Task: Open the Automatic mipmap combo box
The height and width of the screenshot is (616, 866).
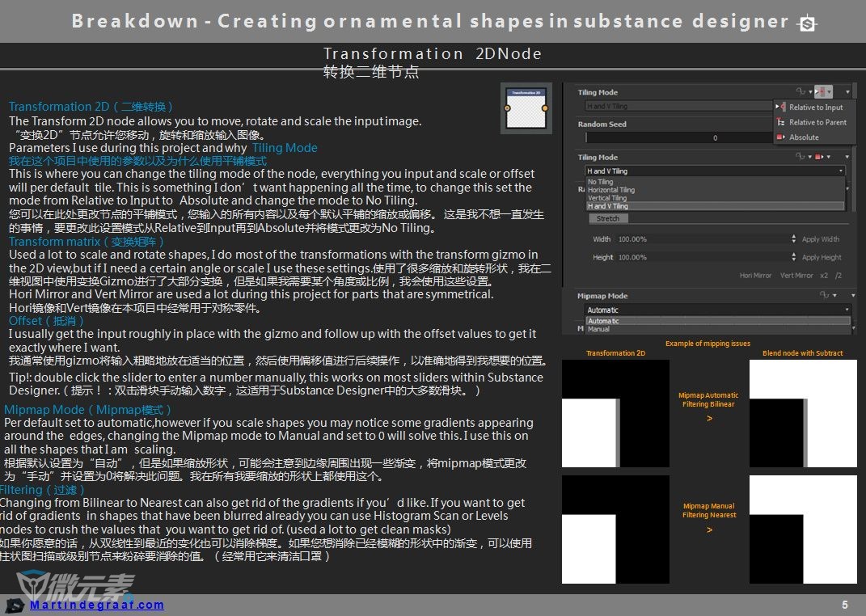Action: [x=718, y=310]
